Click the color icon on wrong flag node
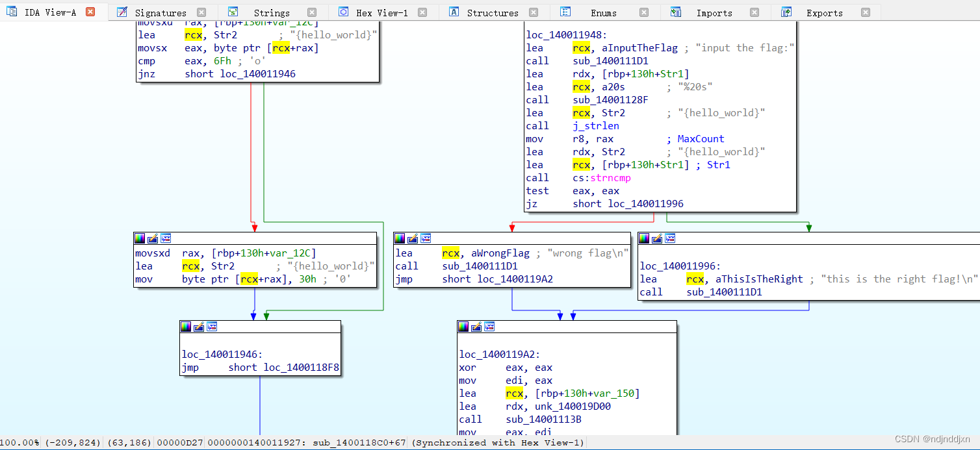Screen dimensions: 980x450 coord(400,238)
